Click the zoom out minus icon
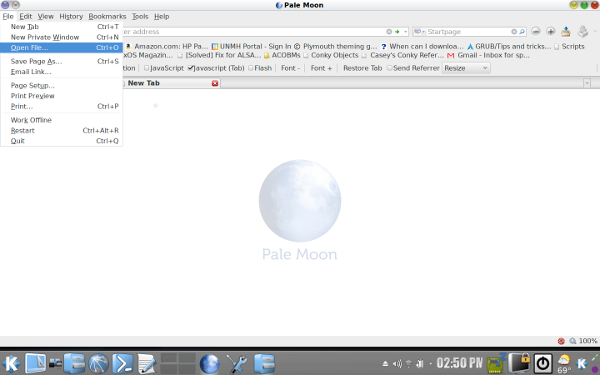 [536, 31]
